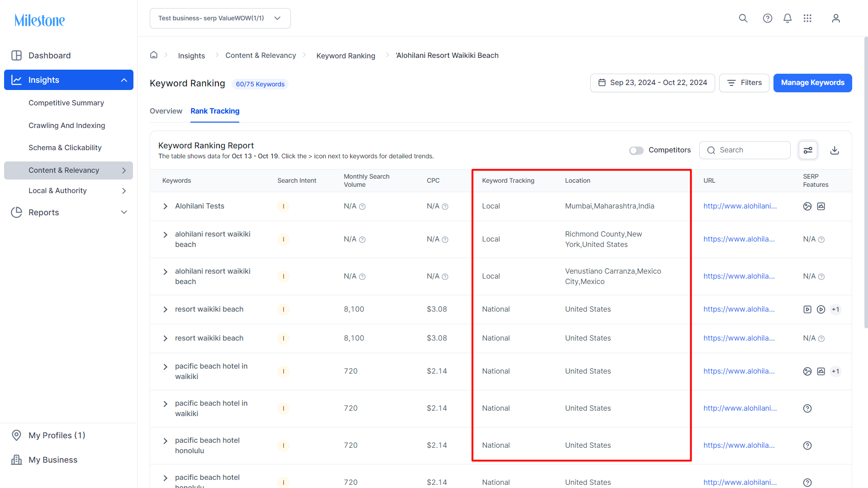Click the Location column header
The width and height of the screenshot is (868, 488).
pyautogui.click(x=577, y=180)
